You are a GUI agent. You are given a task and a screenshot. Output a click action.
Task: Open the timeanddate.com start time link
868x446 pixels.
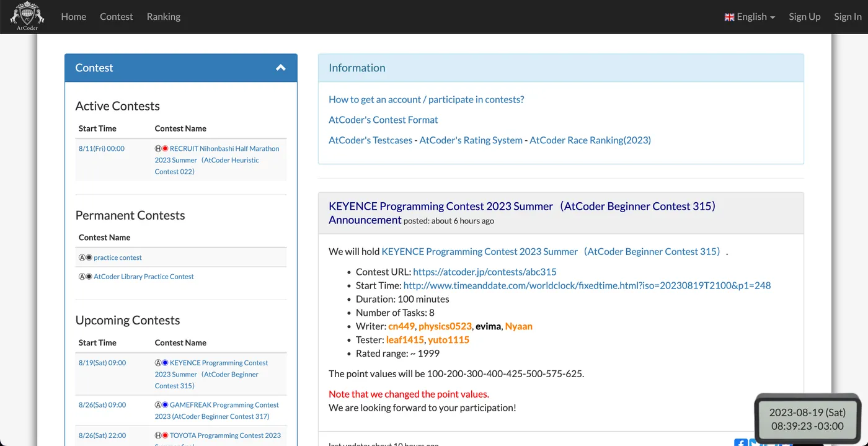[587, 285]
